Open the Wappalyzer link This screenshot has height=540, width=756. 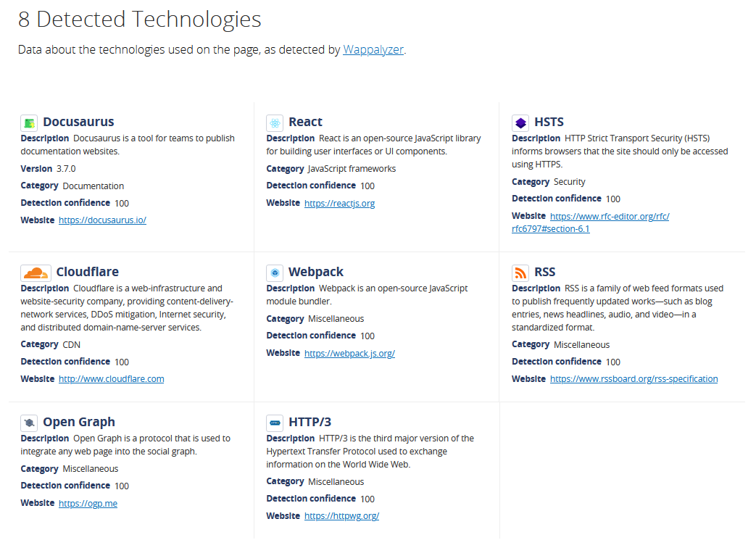(x=373, y=50)
